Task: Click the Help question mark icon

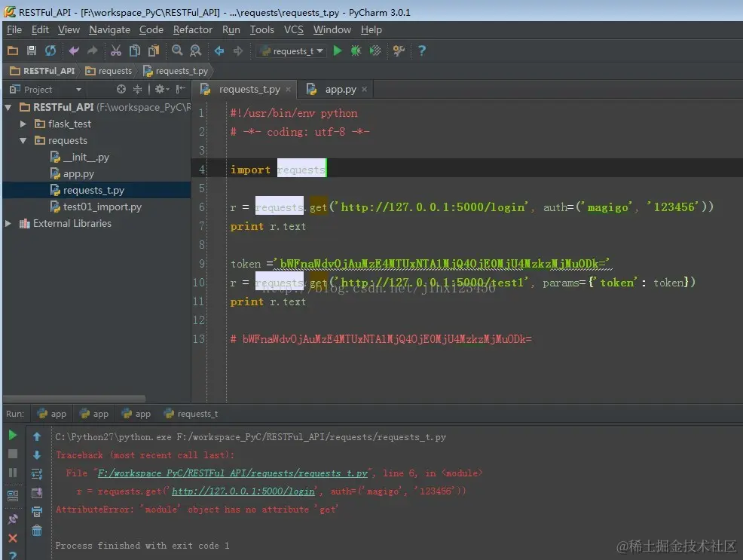Action: click(x=422, y=50)
